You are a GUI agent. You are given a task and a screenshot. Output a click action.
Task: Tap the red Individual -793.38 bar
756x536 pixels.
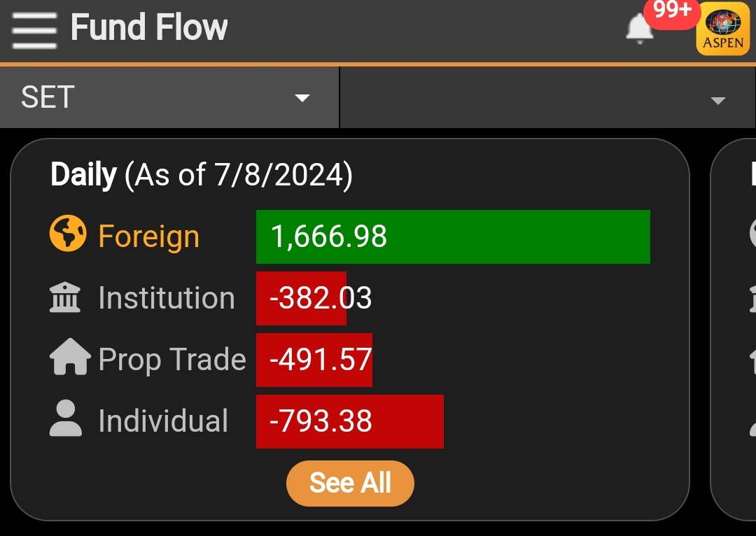coord(349,421)
